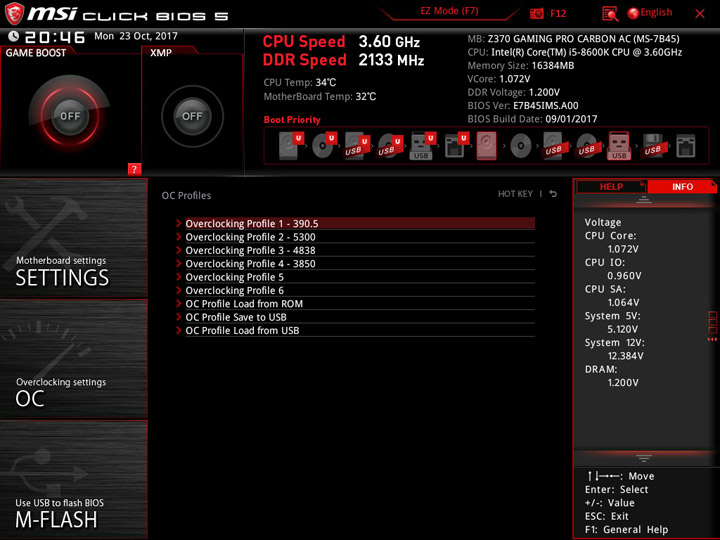The width and height of the screenshot is (720, 540).
Task: Click the date Mon 23 Oct, 2017
Action: point(136,36)
